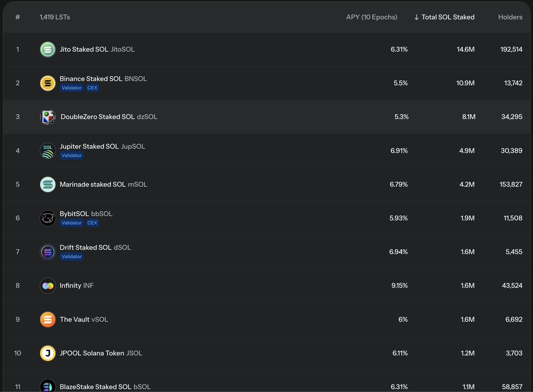Image resolution: width=533 pixels, height=392 pixels.
Task: Click the 1,419 LSTs header label
Action: pos(55,17)
